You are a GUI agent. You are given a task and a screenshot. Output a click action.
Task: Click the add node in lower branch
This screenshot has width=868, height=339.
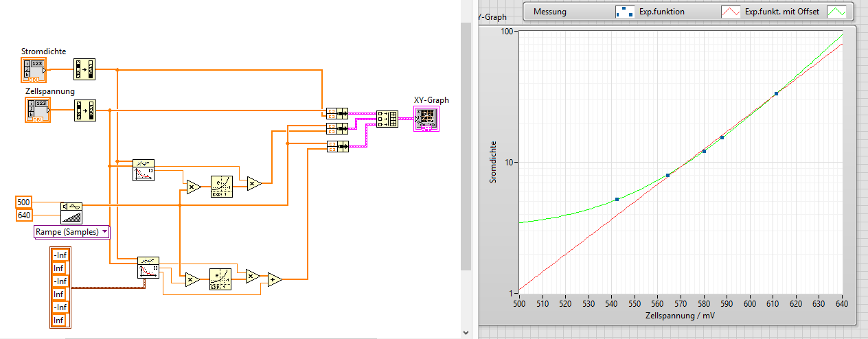click(275, 279)
